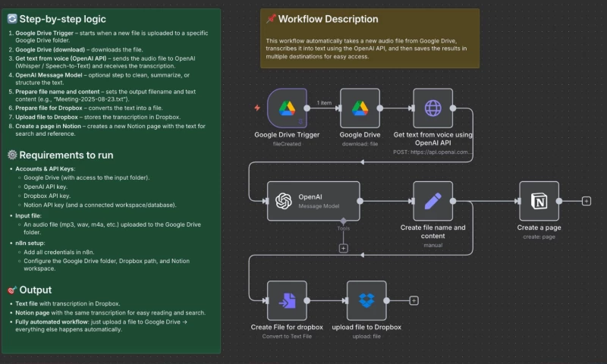The image size is (607, 364).
Task: Click the 'Create File for dropbox' label
Action: tap(287, 328)
